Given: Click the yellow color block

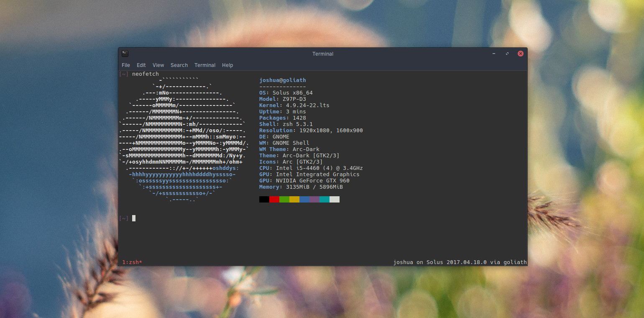Looking at the screenshot, I should pyautogui.click(x=294, y=200).
